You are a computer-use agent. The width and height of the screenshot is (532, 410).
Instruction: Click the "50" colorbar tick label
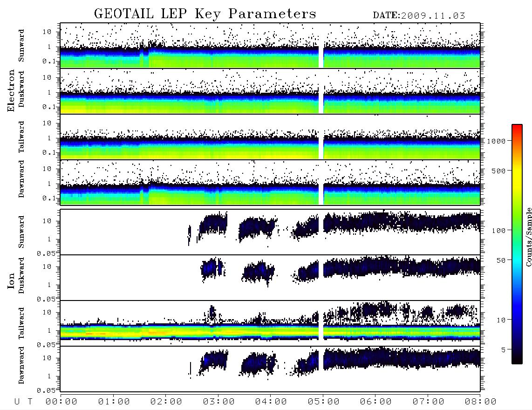[x=501, y=260]
